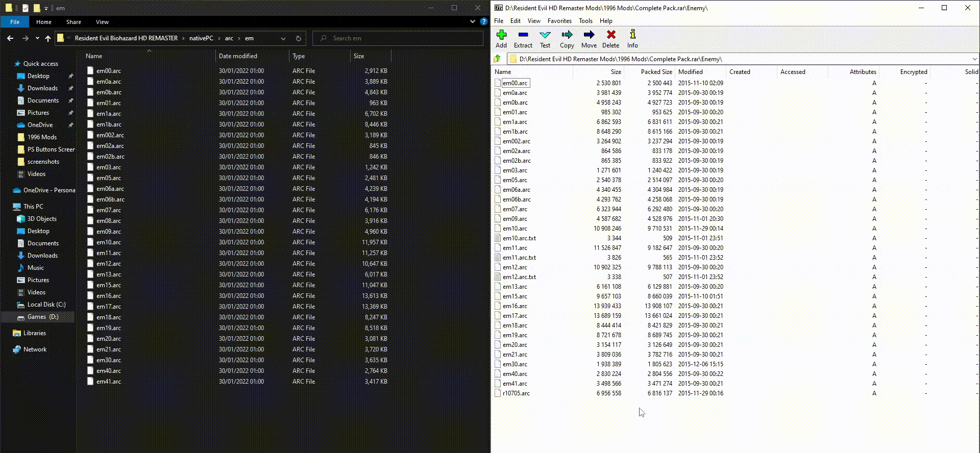The width and height of the screenshot is (980, 453).
Task: Open the 7-Zip View menu
Action: point(534,21)
